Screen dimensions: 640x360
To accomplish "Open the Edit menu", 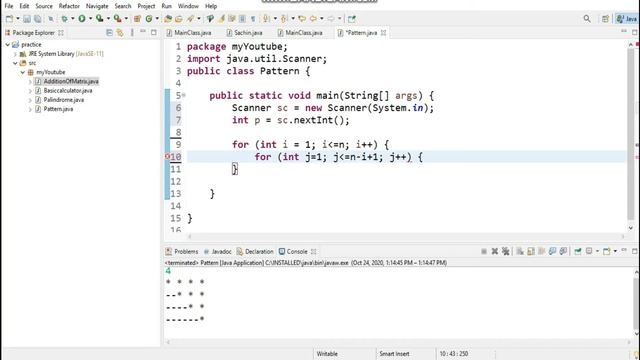I will pyautogui.click(x=24, y=6).
